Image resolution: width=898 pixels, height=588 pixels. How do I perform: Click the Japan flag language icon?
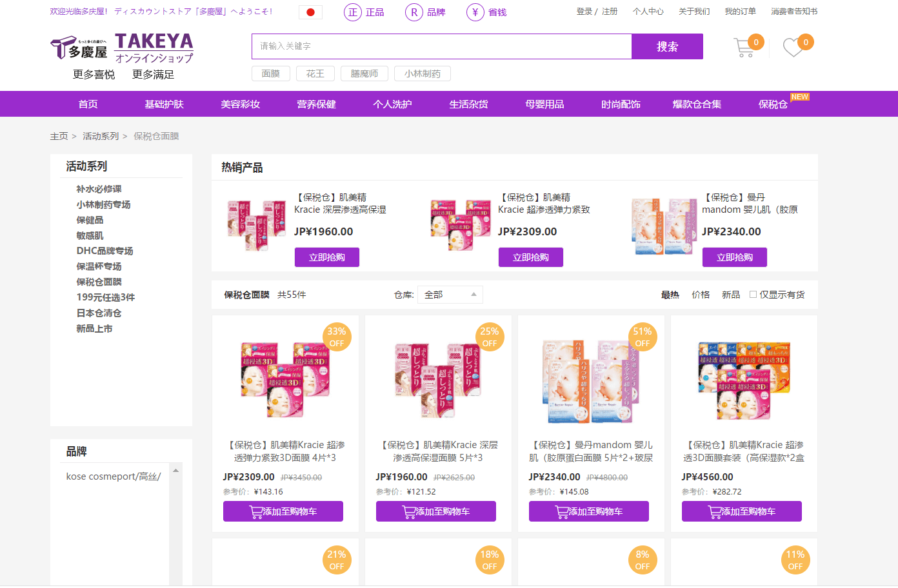click(310, 12)
